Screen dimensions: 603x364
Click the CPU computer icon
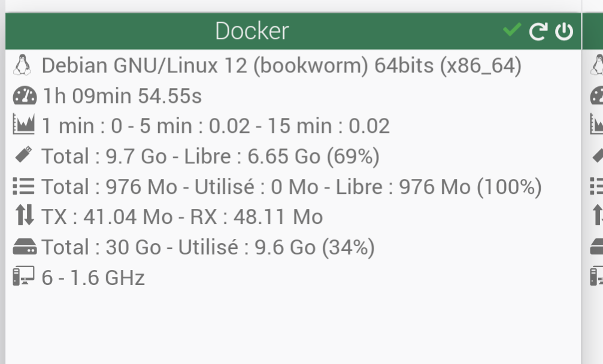click(x=23, y=276)
